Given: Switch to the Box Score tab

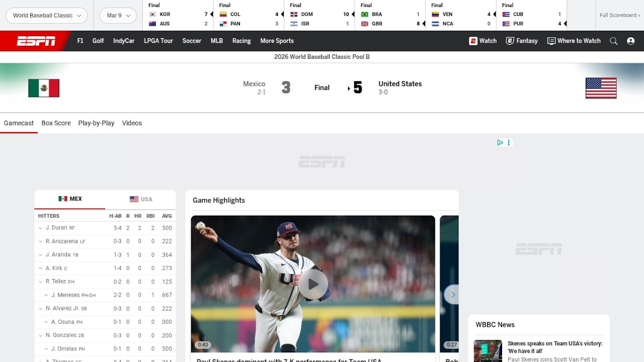Looking at the screenshot, I should tap(56, 123).
